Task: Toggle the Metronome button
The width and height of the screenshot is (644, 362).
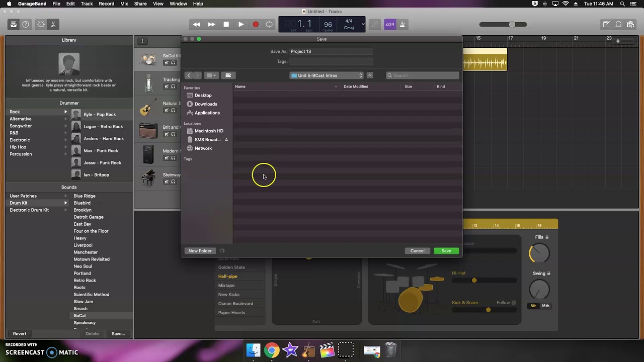Action: (x=402, y=24)
